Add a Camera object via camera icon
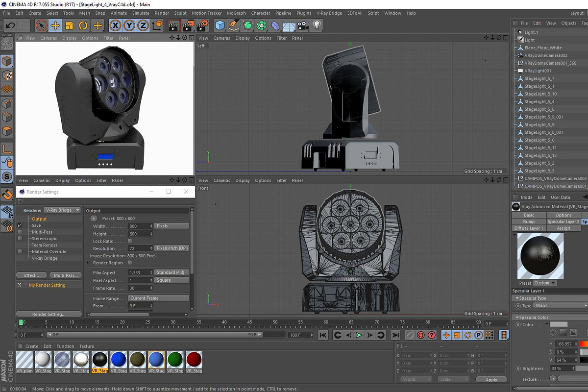Image resolution: width=588 pixels, height=392 pixels. 303,25
